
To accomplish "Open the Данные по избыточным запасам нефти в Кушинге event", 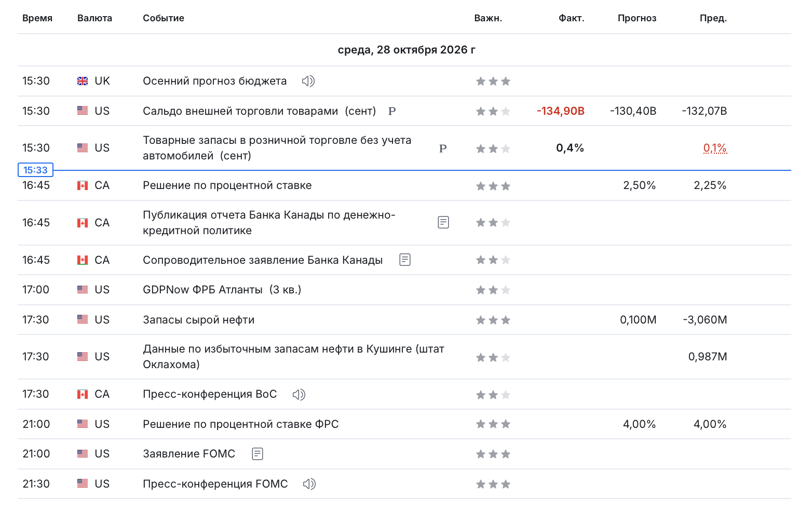I will 294,357.
